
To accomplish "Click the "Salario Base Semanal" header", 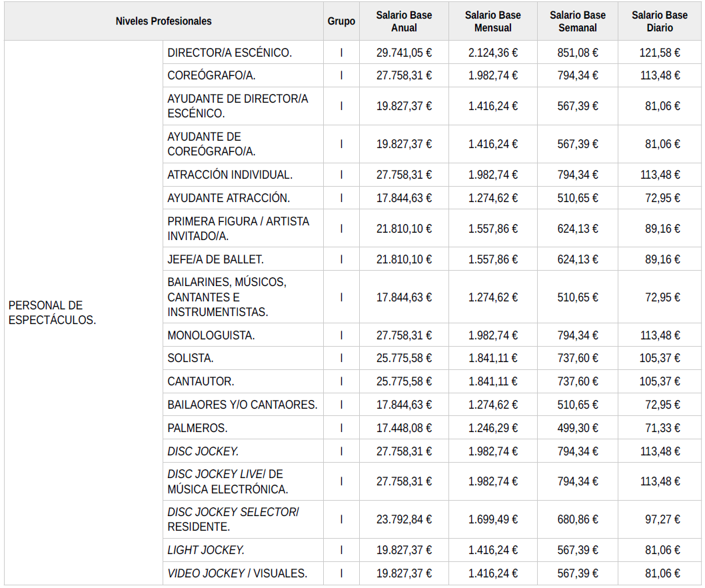I will (x=578, y=21).
